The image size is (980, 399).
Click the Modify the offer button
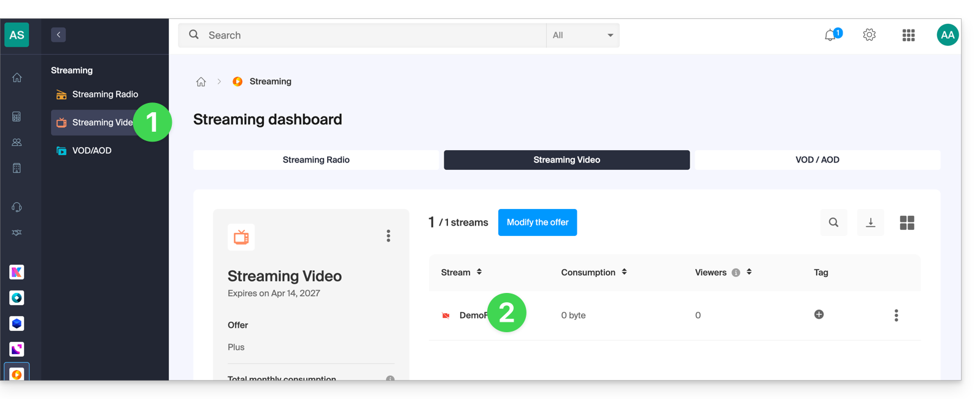[x=537, y=222]
